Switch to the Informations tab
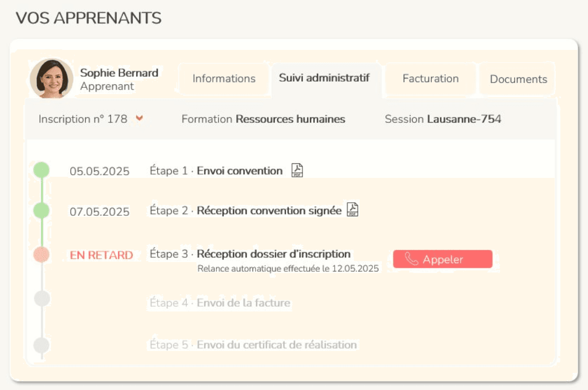Image resolution: width=588 pixels, height=390 pixels. point(224,79)
